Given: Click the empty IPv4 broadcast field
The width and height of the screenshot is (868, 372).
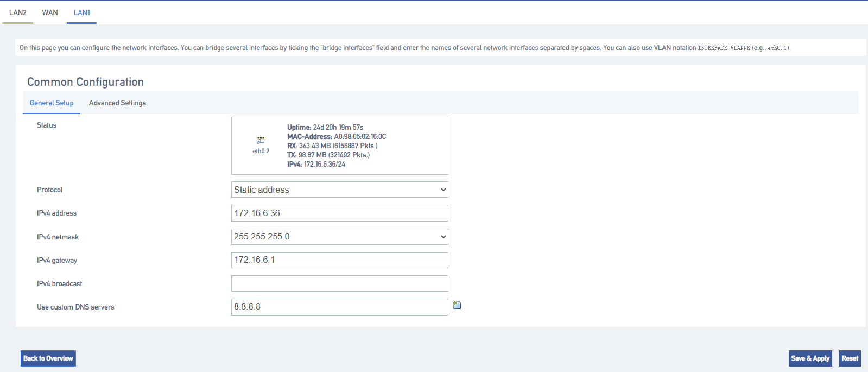Looking at the screenshot, I should (340, 283).
